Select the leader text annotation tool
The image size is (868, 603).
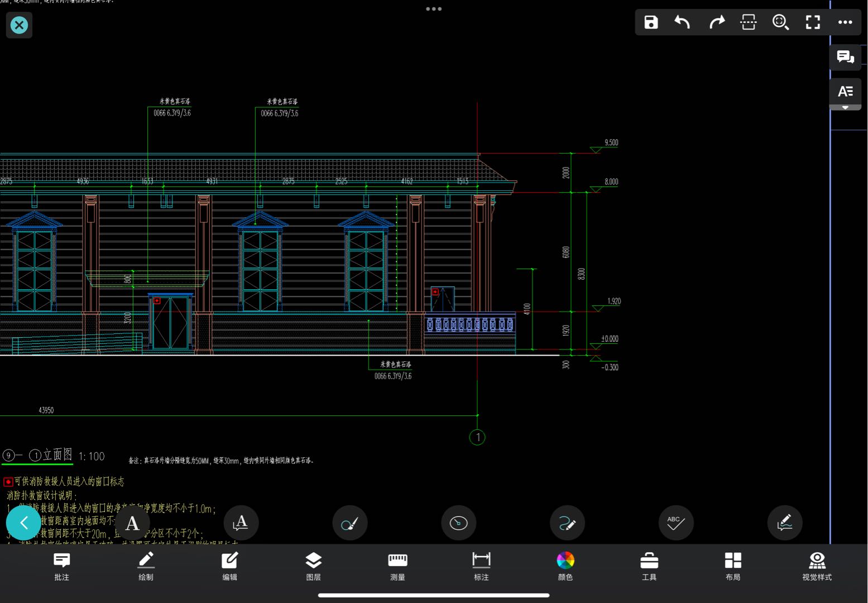tap(241, 523)
